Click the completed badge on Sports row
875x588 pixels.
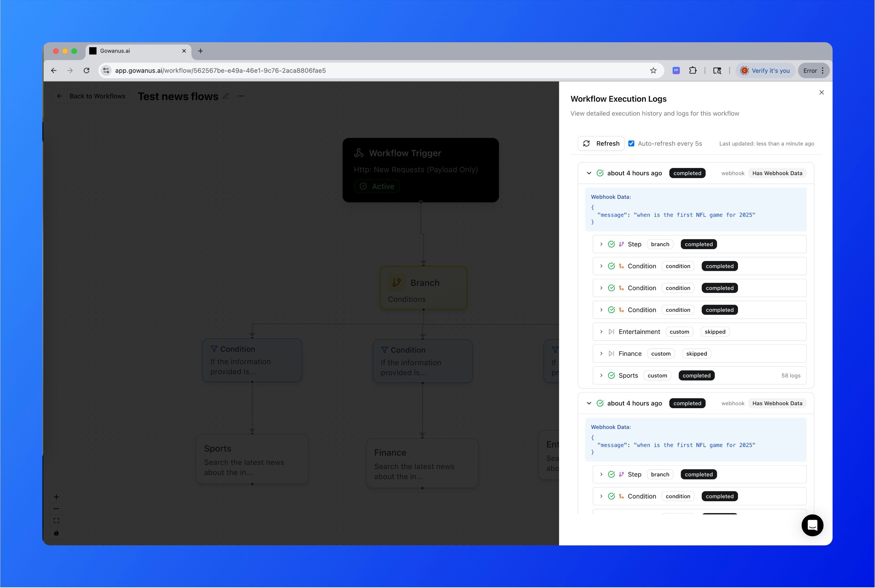click(696, 376)
